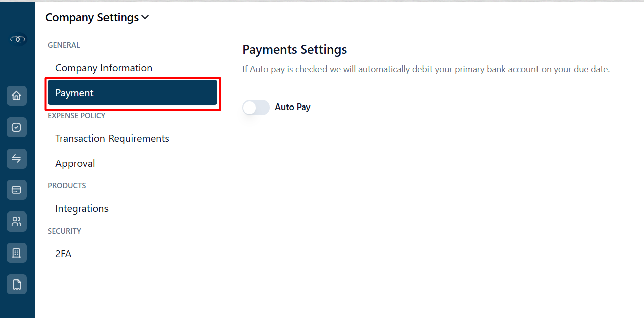Enable the Auto Pay toggle switch
The height and width of the screenshot is (318, 644).
(x=256, y=108)
